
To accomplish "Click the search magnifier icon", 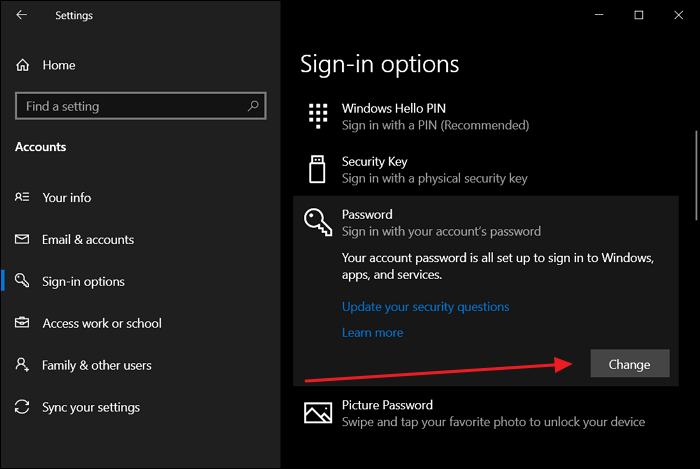I will (253, 106).
